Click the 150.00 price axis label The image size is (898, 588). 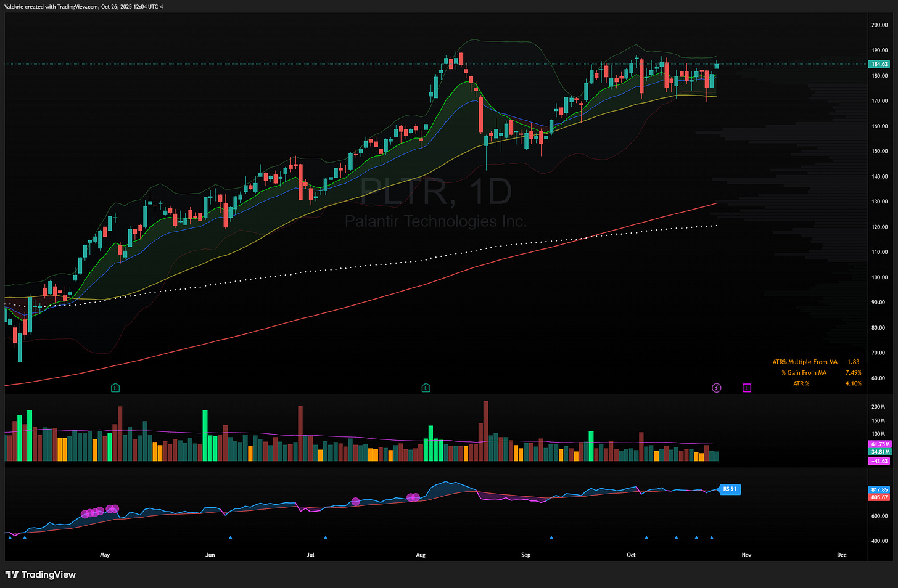tap(879, 151)
